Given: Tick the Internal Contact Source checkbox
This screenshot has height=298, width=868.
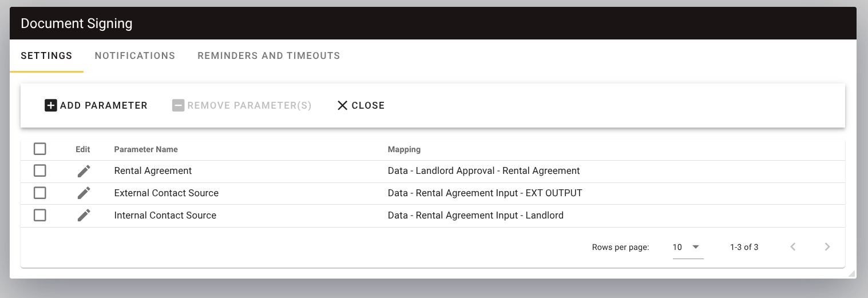Looking at the screenshot, I should coord(39,215).
